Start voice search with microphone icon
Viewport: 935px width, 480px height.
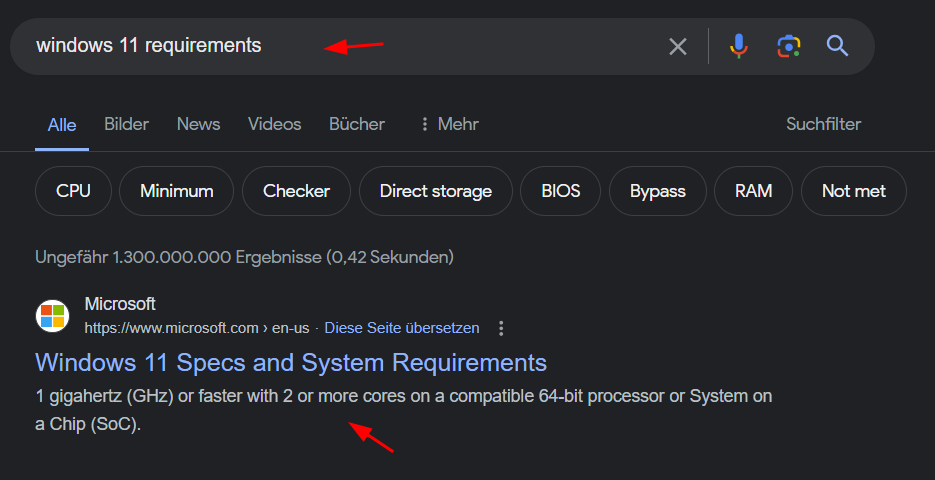click(x=738, y=47)
